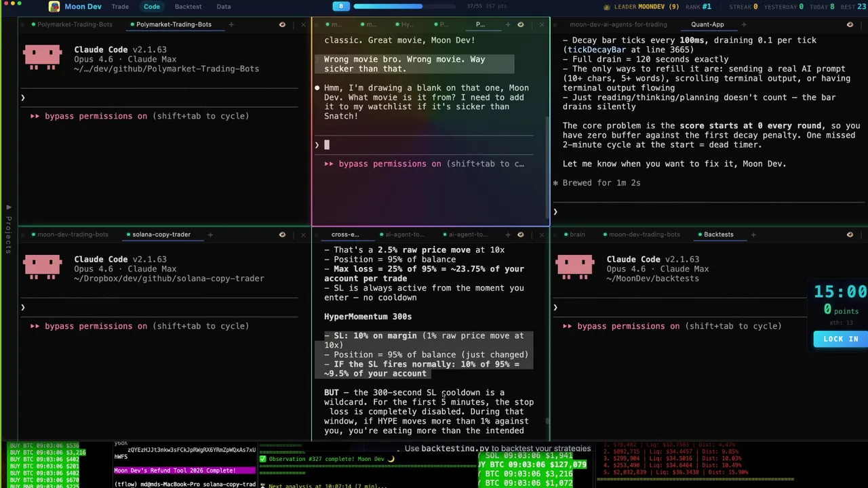
Task: Click 'HyperMomentum 300s' heading
Action: click(368, 317)
